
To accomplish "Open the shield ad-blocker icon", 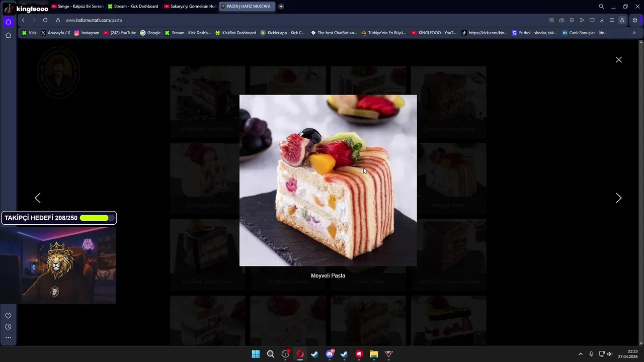I will coord(572,20).
